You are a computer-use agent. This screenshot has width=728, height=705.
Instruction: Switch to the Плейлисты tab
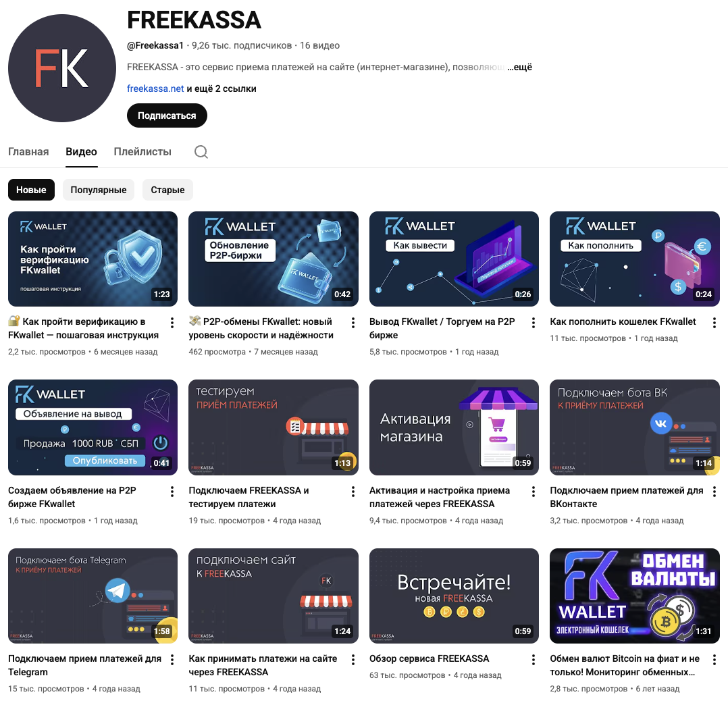[x=142, y=152]
